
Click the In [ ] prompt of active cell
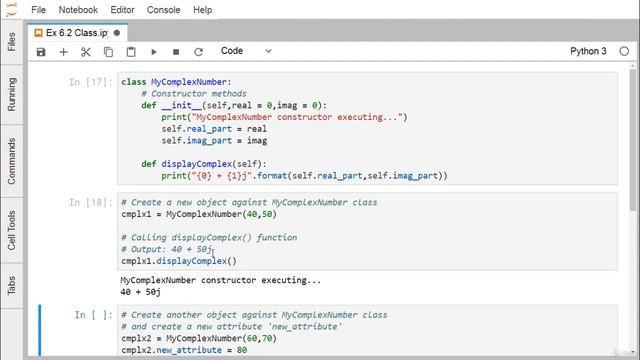pyautogui.click(x=93, y=315)
